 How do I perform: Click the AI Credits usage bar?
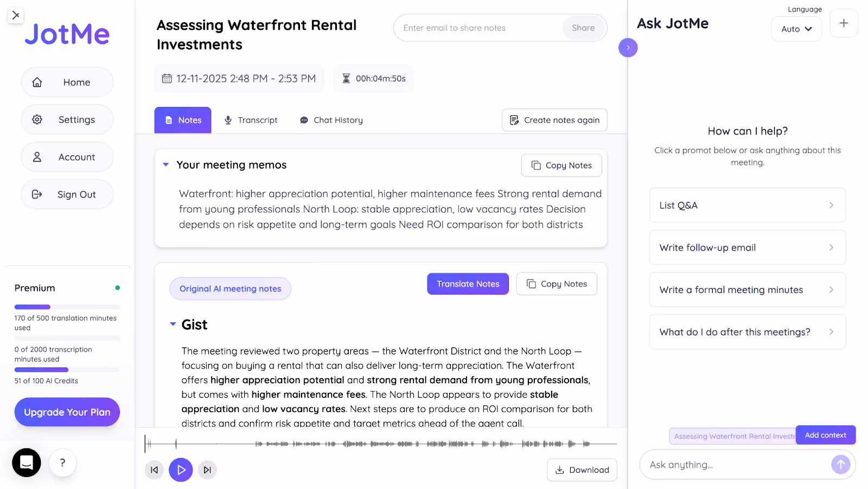click(x=67, y=370)
